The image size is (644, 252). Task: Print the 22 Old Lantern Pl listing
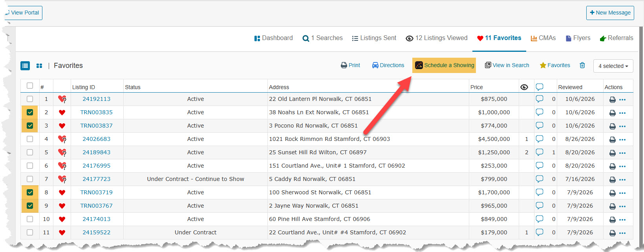tap(612, 100)
